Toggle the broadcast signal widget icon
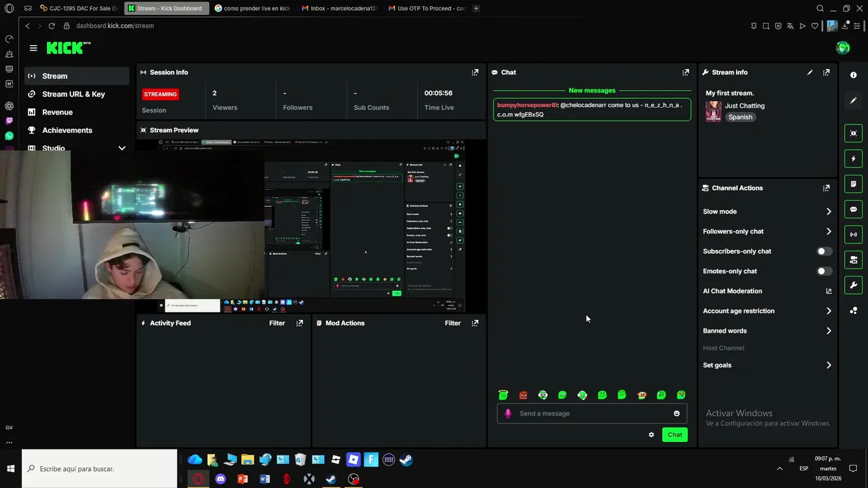 pos(854,235)
